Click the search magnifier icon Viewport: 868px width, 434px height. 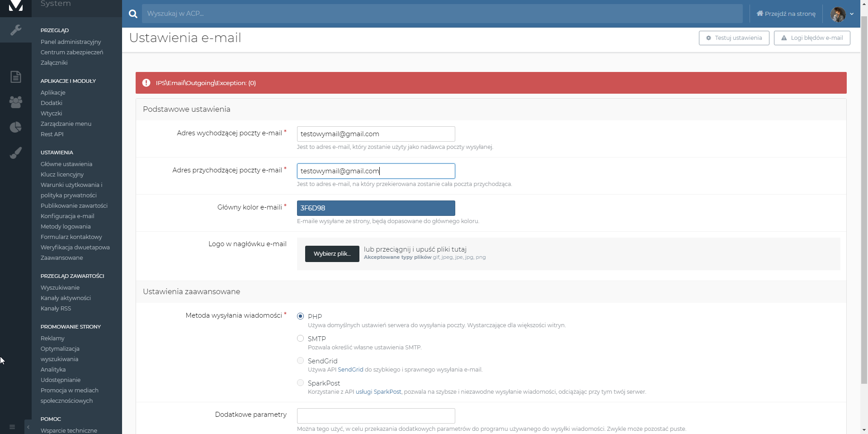(133, 14)
